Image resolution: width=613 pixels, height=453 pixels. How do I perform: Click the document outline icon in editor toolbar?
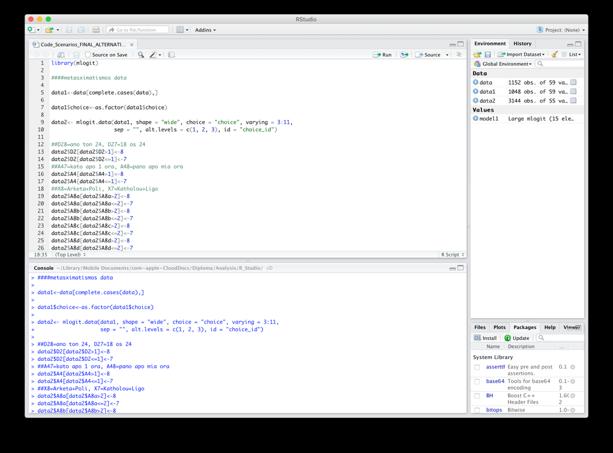coord(459,55)
